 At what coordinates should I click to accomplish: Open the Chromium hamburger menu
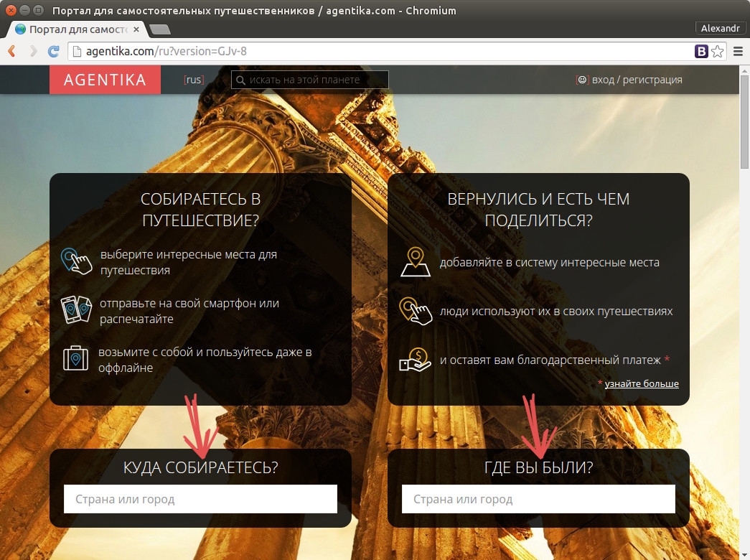point(737,52)
